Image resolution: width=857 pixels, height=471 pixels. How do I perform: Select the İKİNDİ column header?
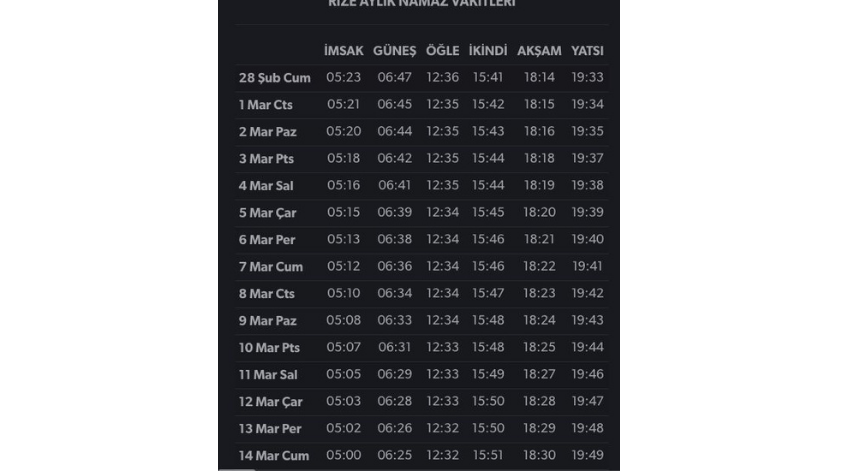(x=488, y=50)
